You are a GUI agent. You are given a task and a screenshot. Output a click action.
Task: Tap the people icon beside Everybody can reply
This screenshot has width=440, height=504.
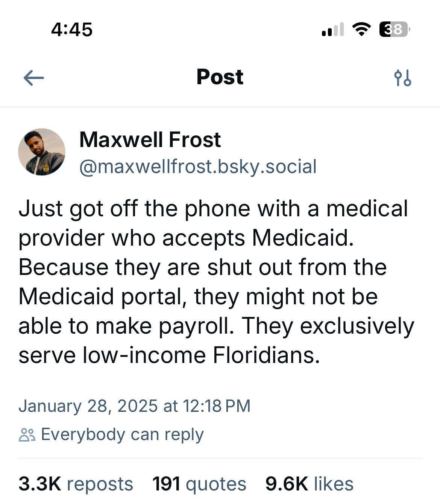(27, 435)
